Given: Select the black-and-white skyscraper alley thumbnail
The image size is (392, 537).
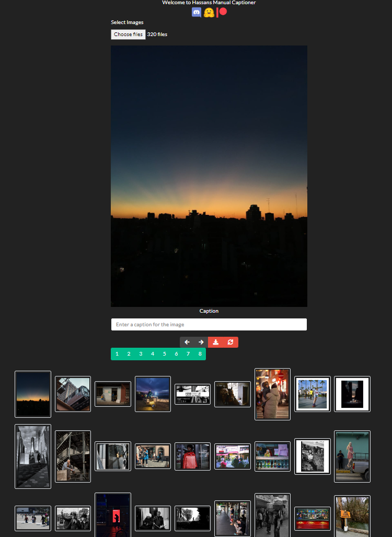Looking at the screenshot, I should pyautogui.click(x=33, y=456).
